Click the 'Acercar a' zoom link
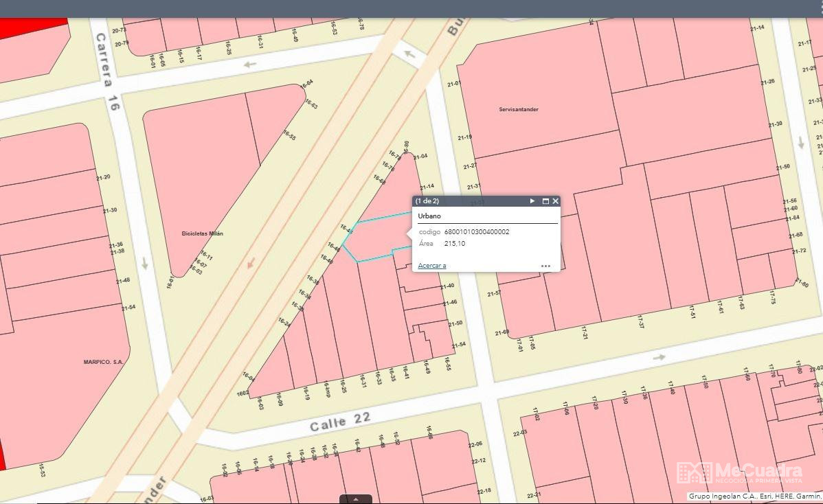 click(432, 266)
